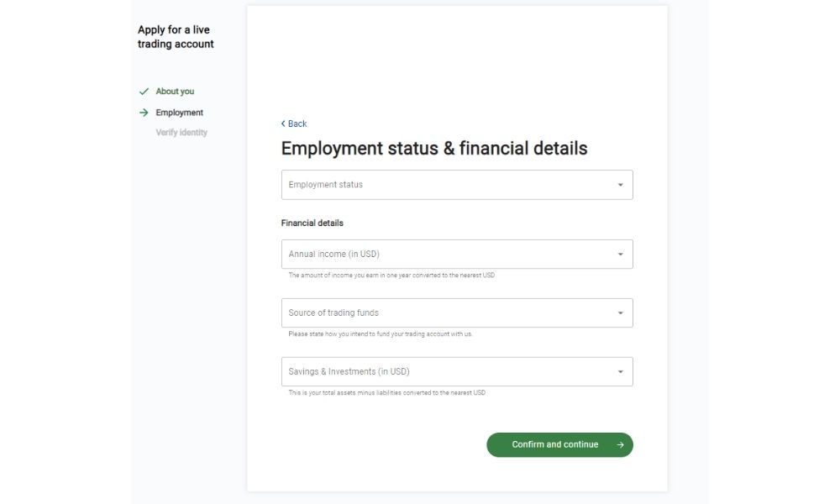Image resolution: width=840 pixels, height=504 pixels.
Task: Click the arrow icon beside Employment step
Action: tap(144, 113)
